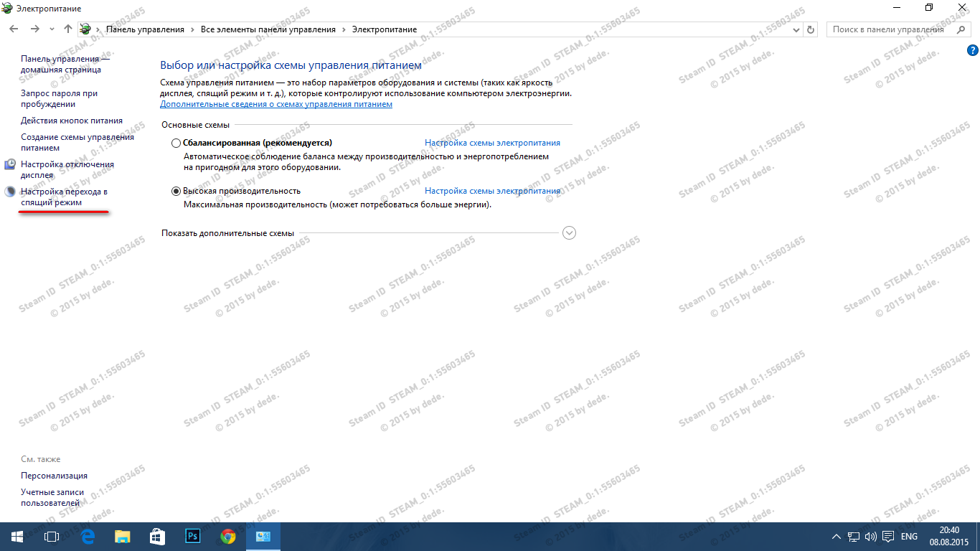980x551 pixels.
Task: Click the active Control Panel taskbar button
Action: 263,537
